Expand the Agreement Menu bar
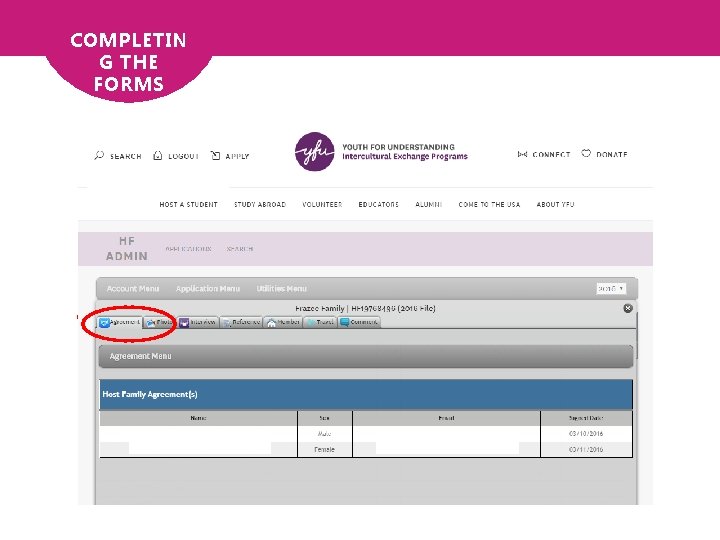Screen dimensions: 720x540 [x=366, y=356]
